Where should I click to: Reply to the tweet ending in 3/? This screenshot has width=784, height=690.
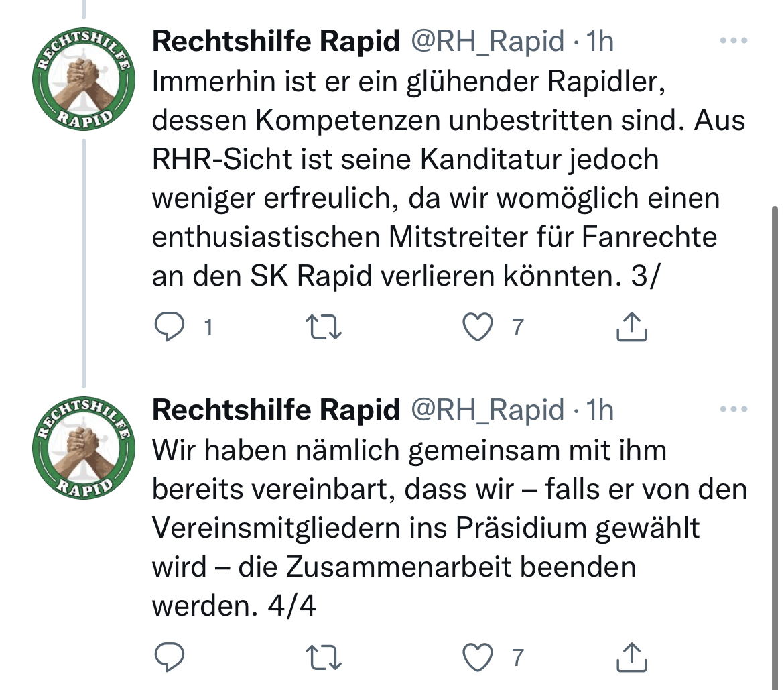point(170,327)
